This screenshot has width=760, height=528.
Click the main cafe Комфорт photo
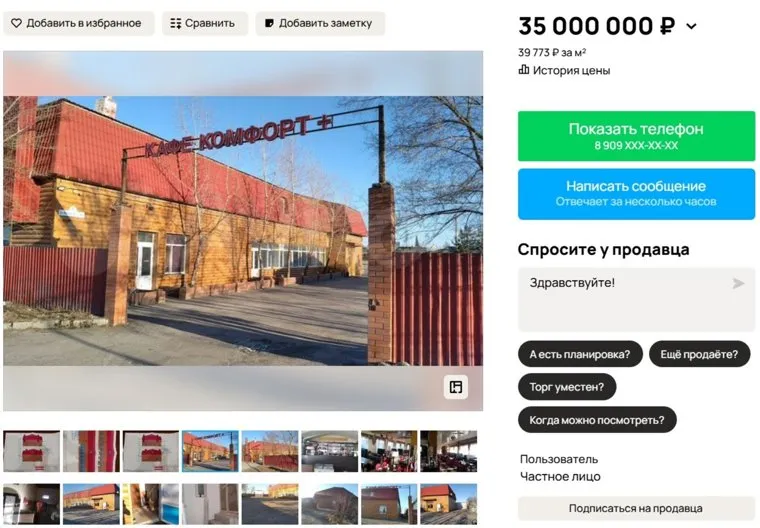tap(243, 231)
